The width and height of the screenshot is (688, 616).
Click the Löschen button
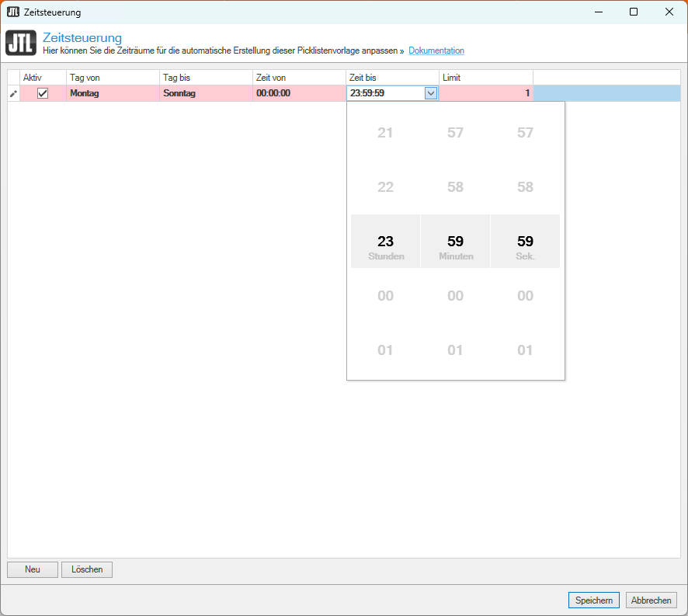[87, 569]
